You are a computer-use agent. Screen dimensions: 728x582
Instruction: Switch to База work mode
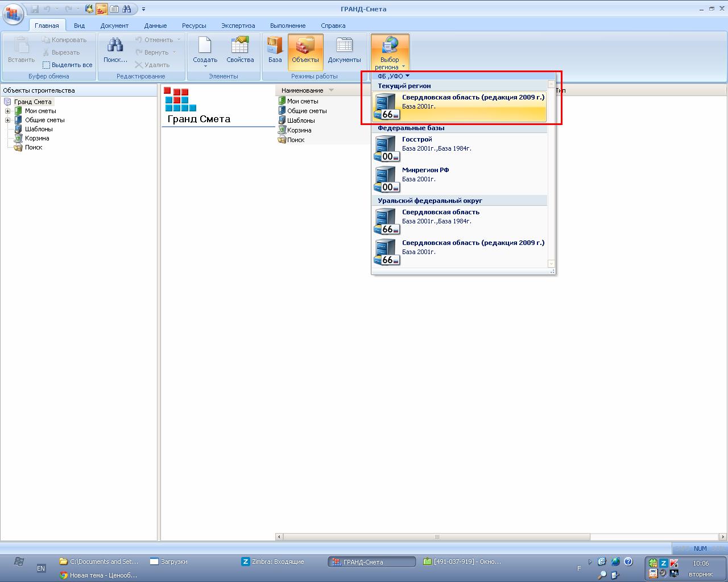click(x=275, y=50)
